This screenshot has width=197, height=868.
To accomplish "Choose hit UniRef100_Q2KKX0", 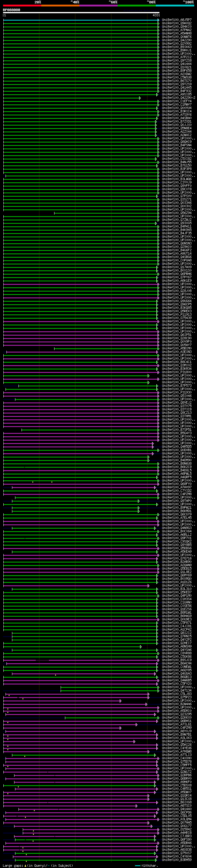I will tap(177, 717).
